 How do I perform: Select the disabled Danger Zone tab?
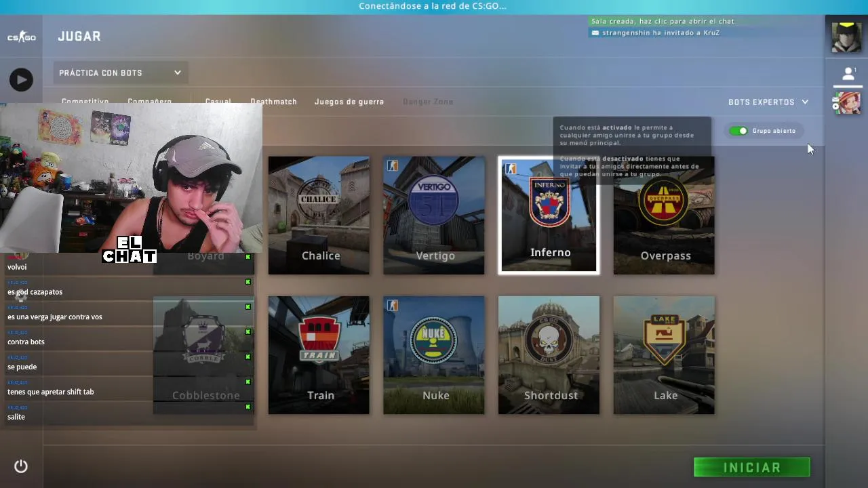click(428, 102)
